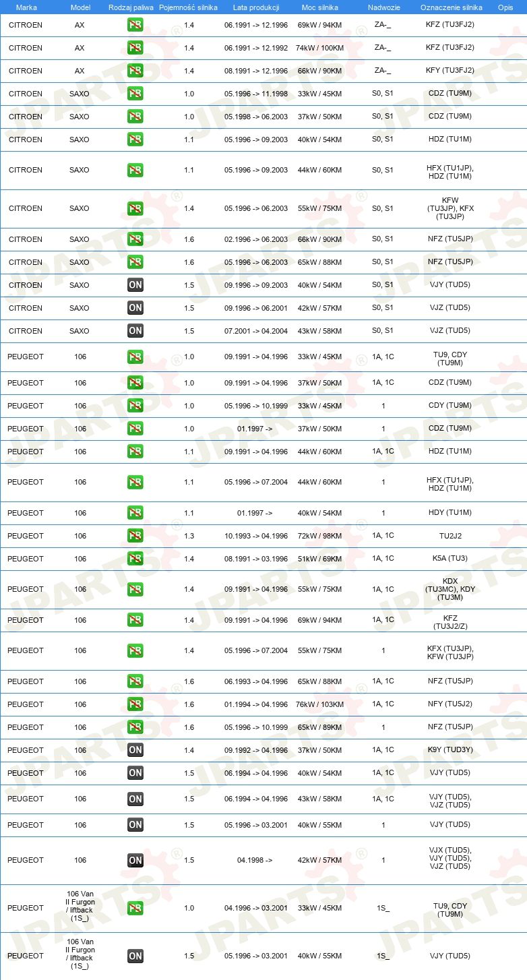The image size is (527, 980).
Task: Click the petrol icon for Peugeot 106 1.3 72kW/98KM
Action: pos(135,537)
